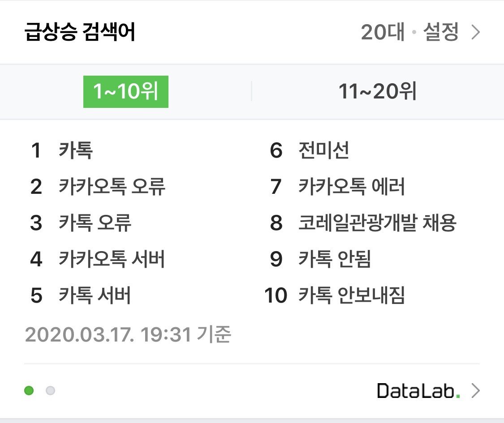Go to second page gray dot
This screenshot has width=504, height=423.
point(51,391)
